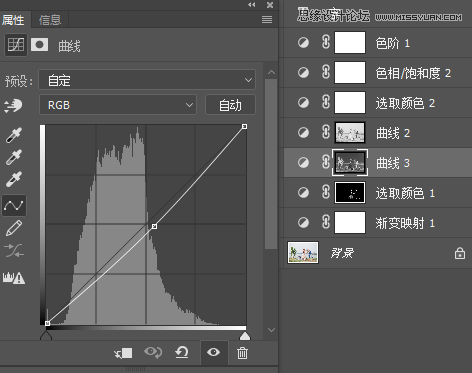
Task: Close the properties panel
Action: pyautogui.click(x=270, y=5)
